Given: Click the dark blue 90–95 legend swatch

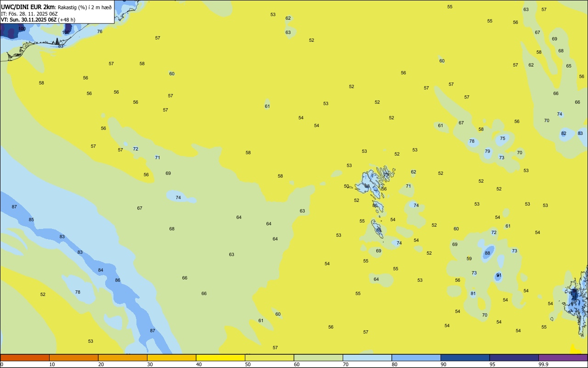Looking at the screenshot, I should tap(465, 357).
